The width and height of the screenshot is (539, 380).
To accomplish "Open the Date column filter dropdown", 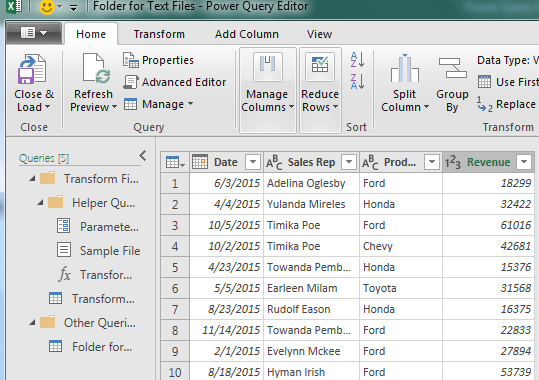I will 253,162.
